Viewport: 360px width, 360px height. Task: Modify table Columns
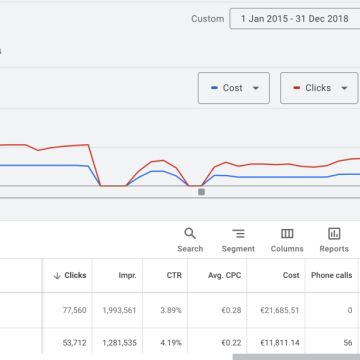click(287, 240)
